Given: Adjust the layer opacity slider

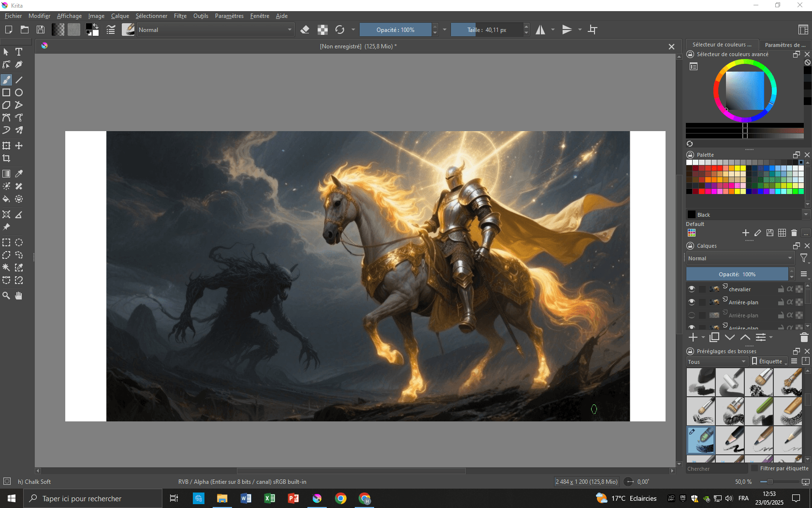Looking at the screenshot, I should click(x=737, y=274).
